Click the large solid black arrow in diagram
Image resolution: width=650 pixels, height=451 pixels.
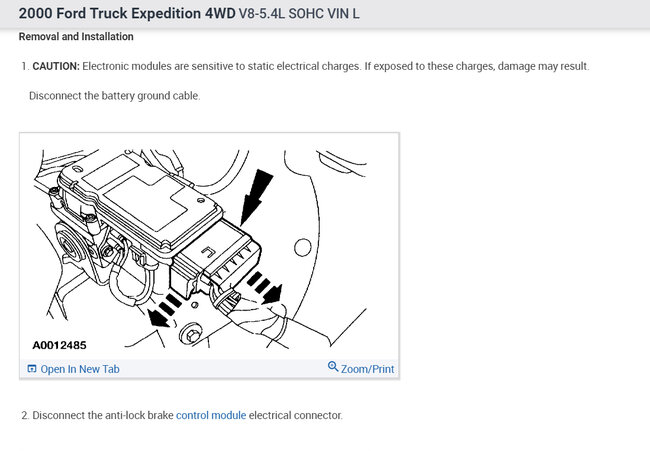[x=256, y=196]
